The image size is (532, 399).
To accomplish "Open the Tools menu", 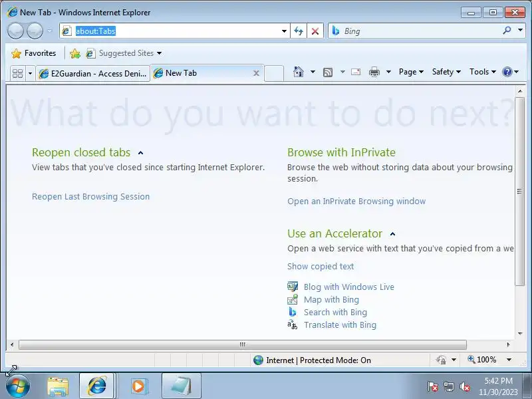I will click(x=483, y=72).
